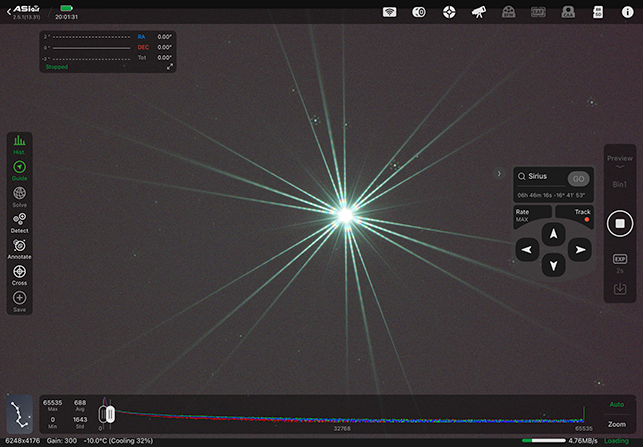Open the telescope mount settings
The width and height of the screenshot is (643, 447).
pos(479,12)
